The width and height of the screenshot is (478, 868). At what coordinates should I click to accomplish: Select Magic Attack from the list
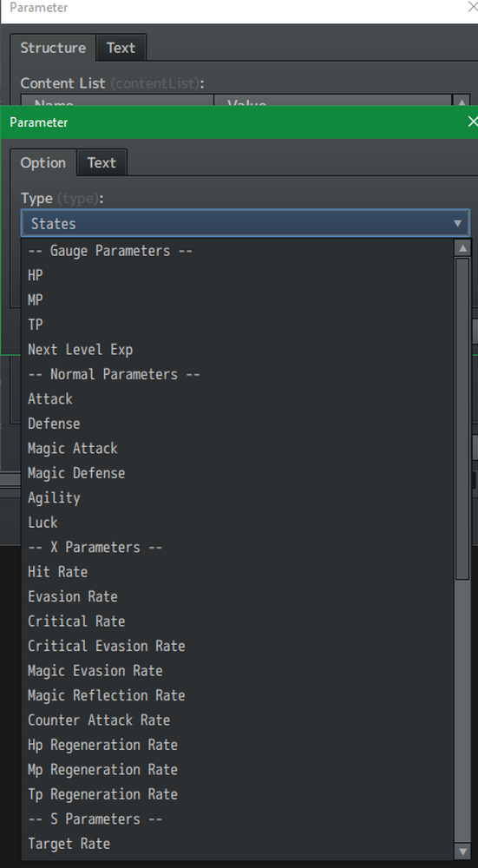[x=238, y=449]
